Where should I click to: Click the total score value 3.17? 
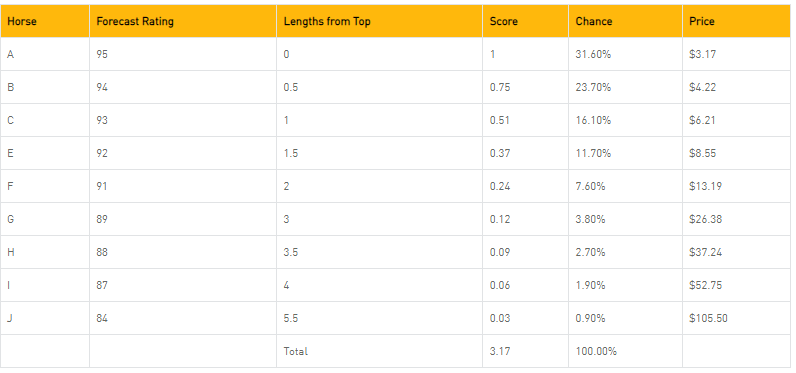[525, 351]
